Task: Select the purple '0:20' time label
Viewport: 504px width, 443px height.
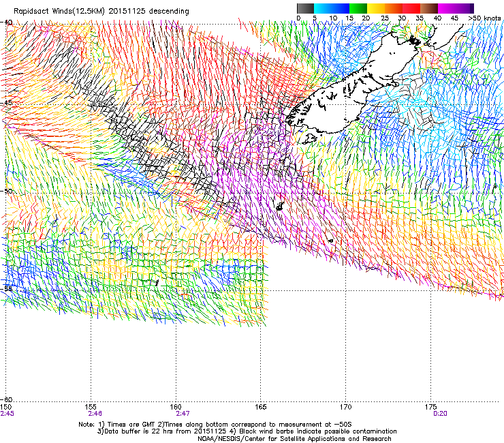Action: click(440, 414)
